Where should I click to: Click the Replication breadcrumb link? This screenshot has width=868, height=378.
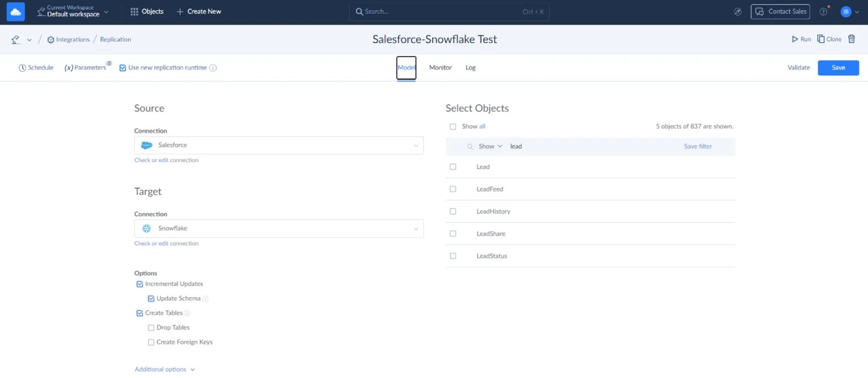coord(115,40)
